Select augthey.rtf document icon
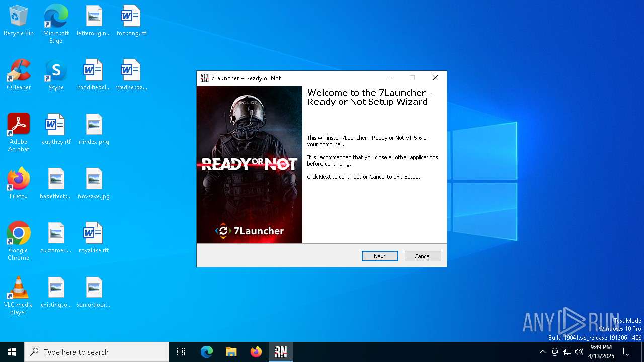This screenshot has height=362, width=644. pyautogui.click(x=56, y=130)
